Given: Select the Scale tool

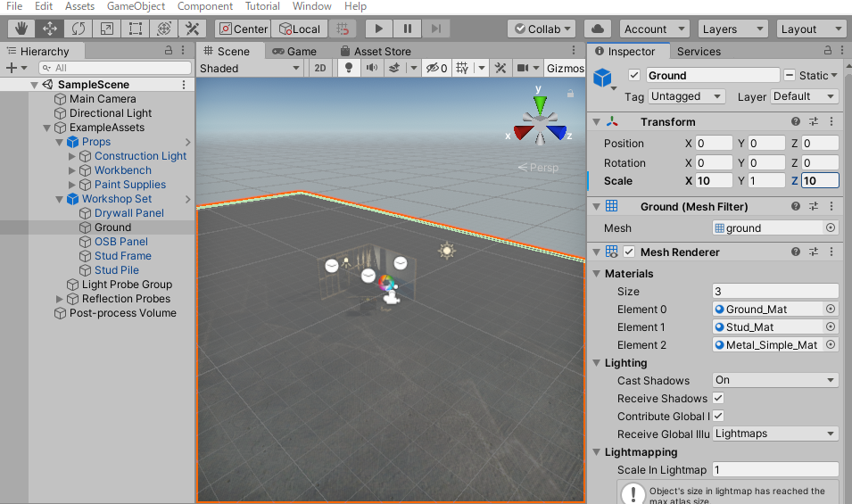Looking at the screenshot, I should (x=106, y=29).
